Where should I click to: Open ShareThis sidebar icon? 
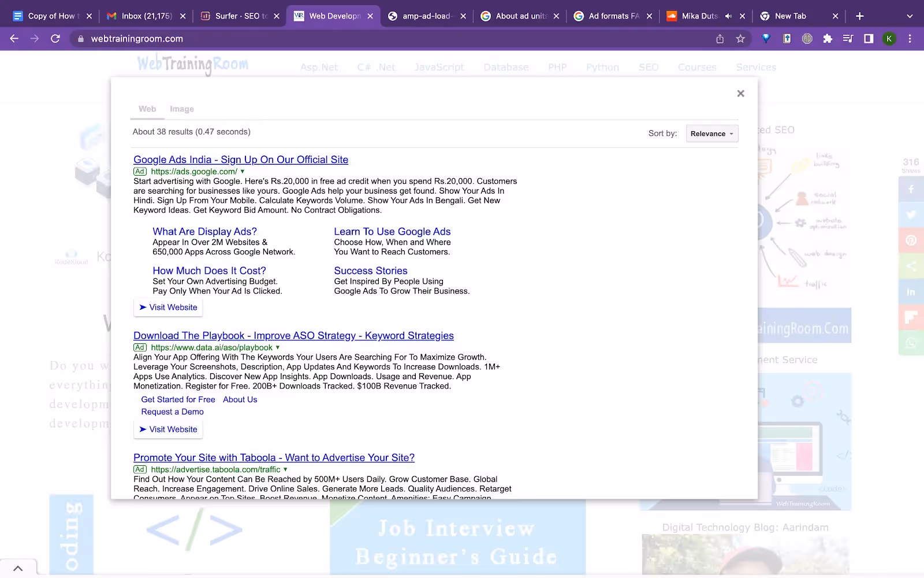click(x=911, y=266)
